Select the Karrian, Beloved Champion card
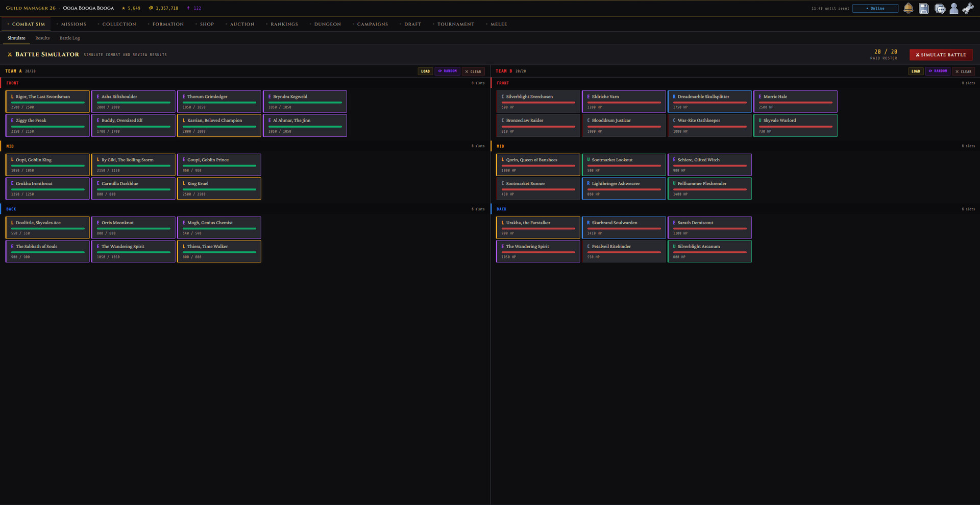The width and height of the screenshot is (980, 505). 219,125
